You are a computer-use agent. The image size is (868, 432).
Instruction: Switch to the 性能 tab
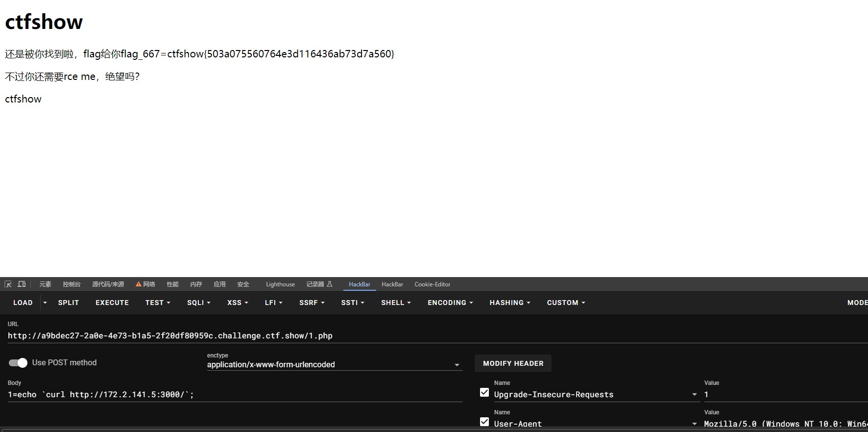pyautogui.click(x=172, y=284)
